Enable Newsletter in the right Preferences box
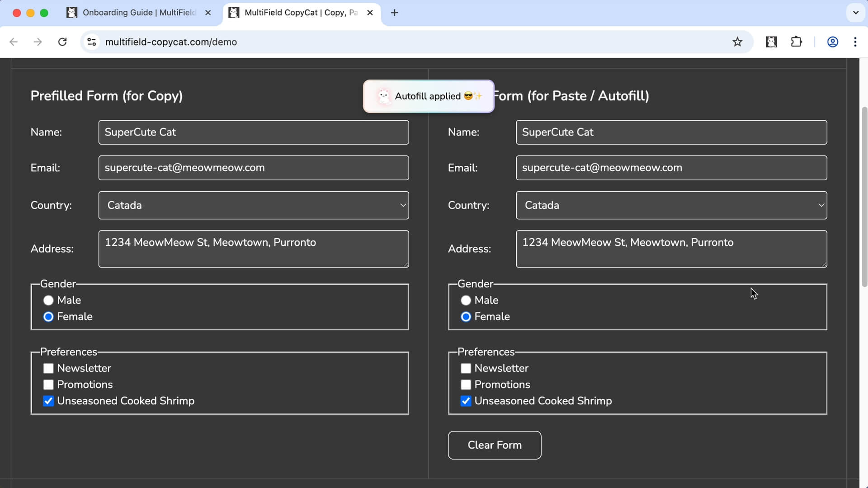 (466, 368)
